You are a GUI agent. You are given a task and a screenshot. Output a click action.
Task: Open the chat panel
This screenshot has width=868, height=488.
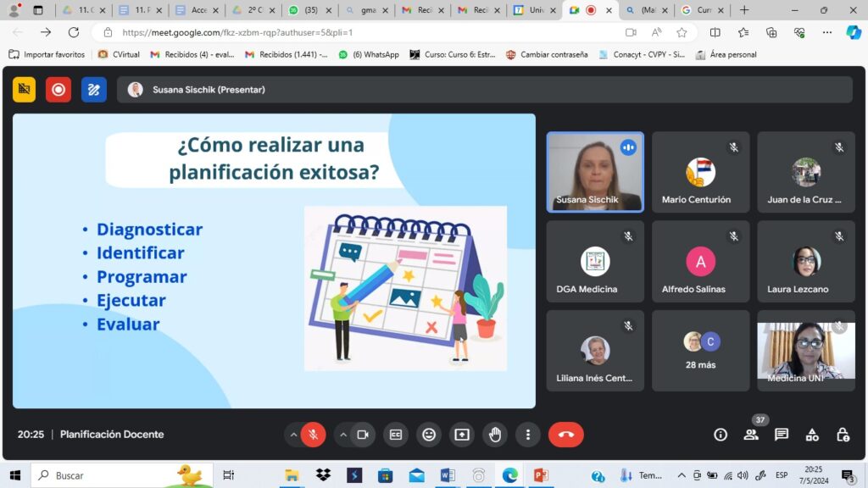(x=782, y=435)
